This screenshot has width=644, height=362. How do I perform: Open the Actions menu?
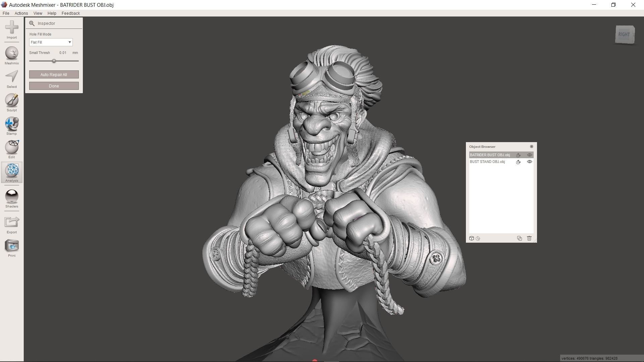point(21,13)
